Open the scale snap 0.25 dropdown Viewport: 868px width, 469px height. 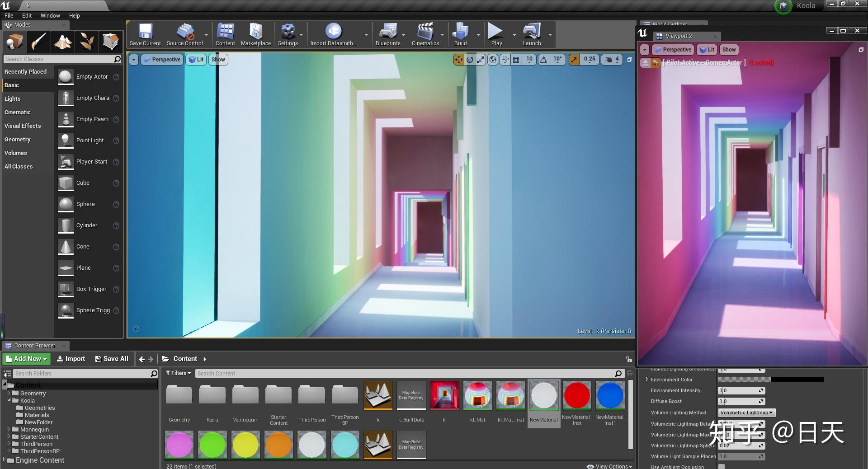click(x=590, y=60)
